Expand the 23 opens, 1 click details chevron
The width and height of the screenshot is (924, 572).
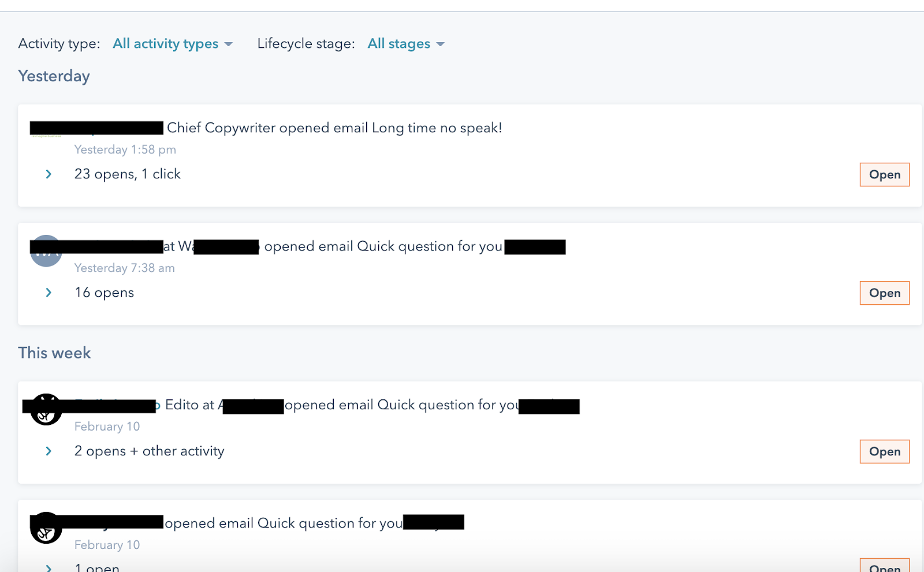[x=49, y=174]
